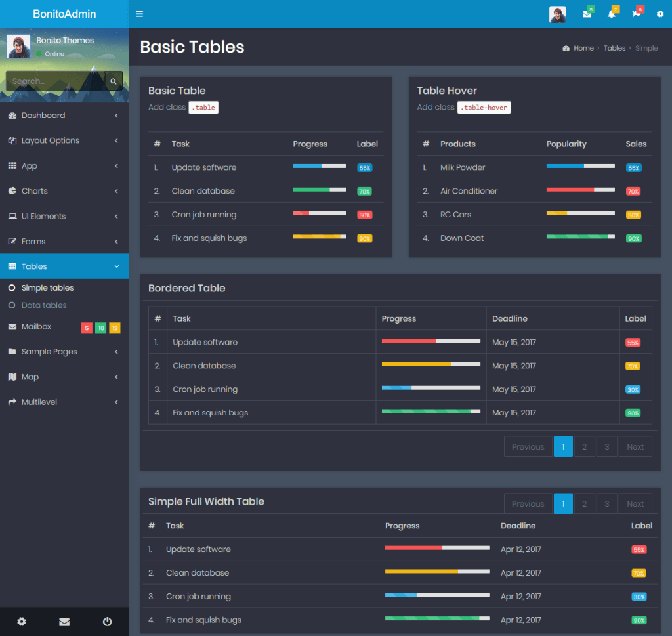Click Next in Bordered Table pagination
This screenshot has height=636, width=672.
point(635,446)
